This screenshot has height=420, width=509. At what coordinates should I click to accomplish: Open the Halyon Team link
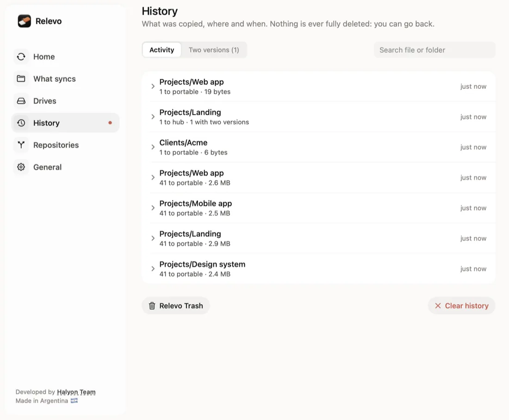76,392
